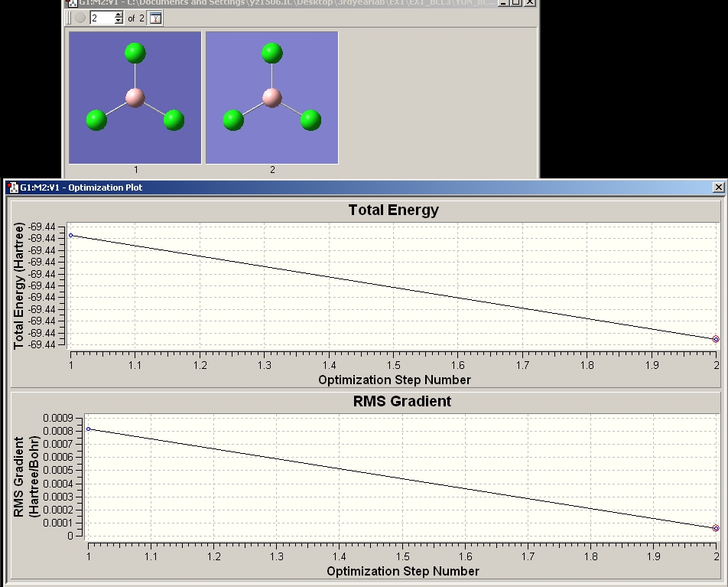Click the toolbar drag handle in molecule viewer

[70, 18]
